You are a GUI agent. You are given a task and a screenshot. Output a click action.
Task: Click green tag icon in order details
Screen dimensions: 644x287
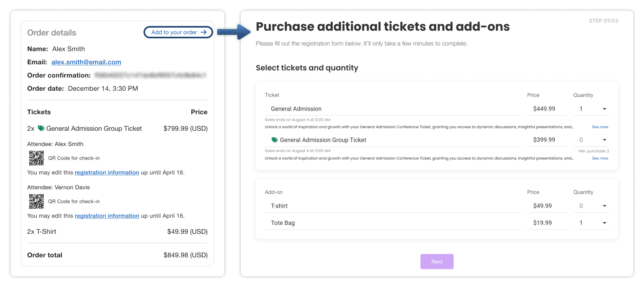point(41,128)
